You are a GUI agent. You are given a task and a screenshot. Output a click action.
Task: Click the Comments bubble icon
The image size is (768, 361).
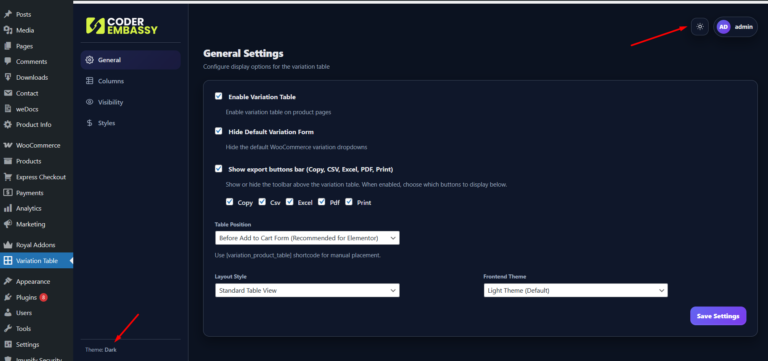(8, 62)
